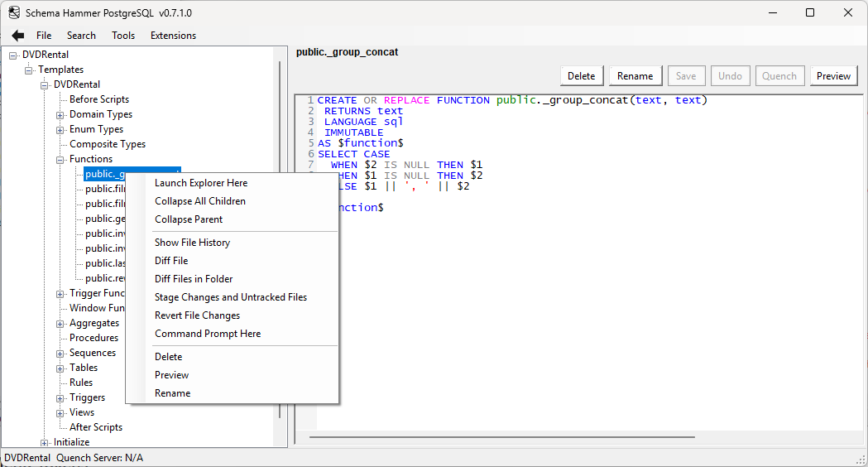
Task: Click the public._group_concat heading
Action: click(347, 52)
